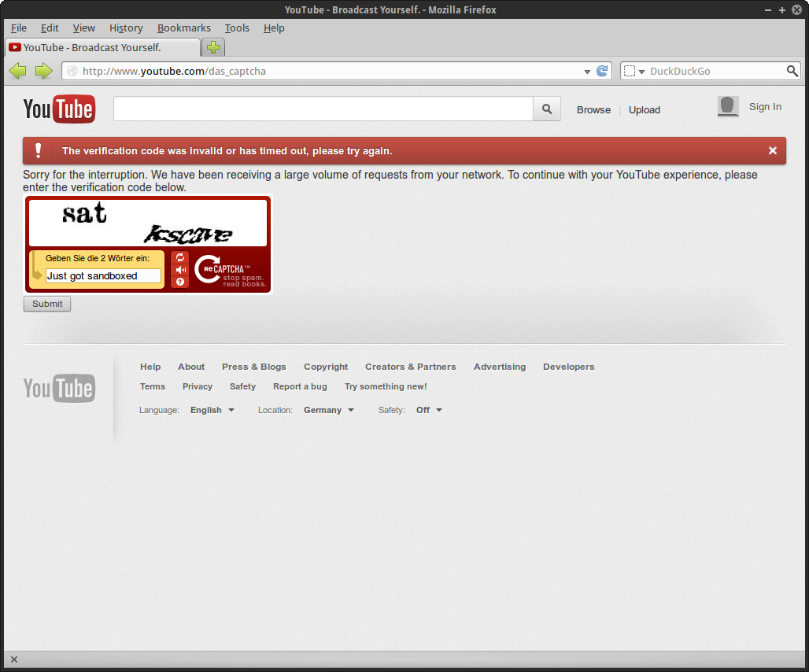Get a new reCAPTCHA challenge
The width and height of the screenshot is (809, 672).
tap(180, 257)
